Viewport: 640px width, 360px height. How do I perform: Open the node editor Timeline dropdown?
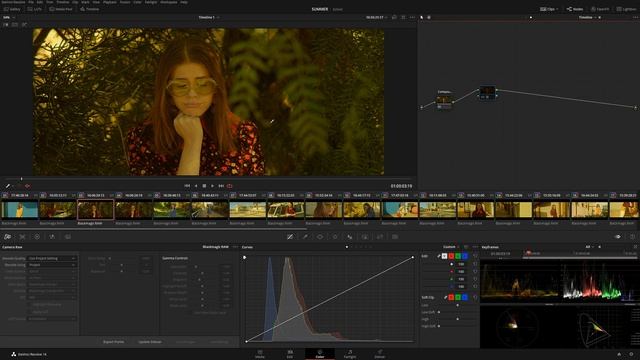tap(587, 18)
